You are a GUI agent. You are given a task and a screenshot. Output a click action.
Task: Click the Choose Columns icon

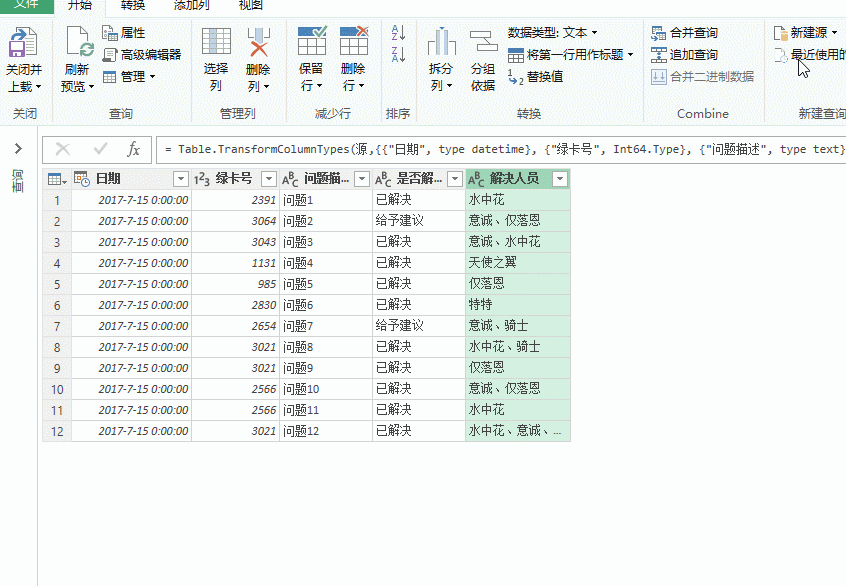216,42
